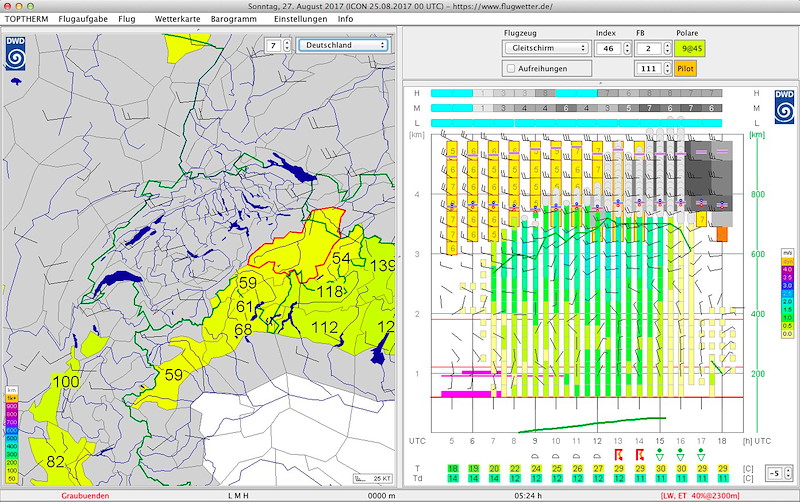
Task: Click the green shower triangle under hour 16
Action: tap(681, 455)
